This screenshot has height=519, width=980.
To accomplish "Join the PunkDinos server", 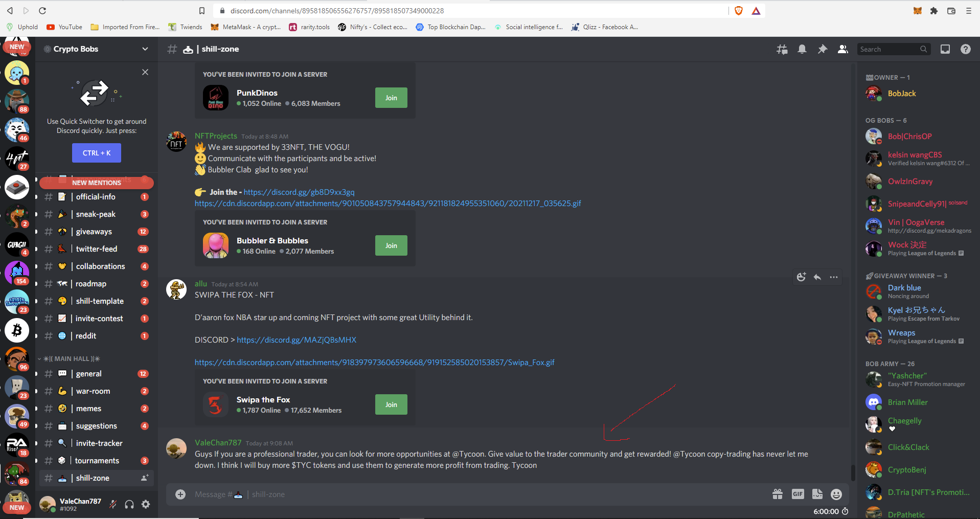I will pyautogui.click(x=391, y=98).
